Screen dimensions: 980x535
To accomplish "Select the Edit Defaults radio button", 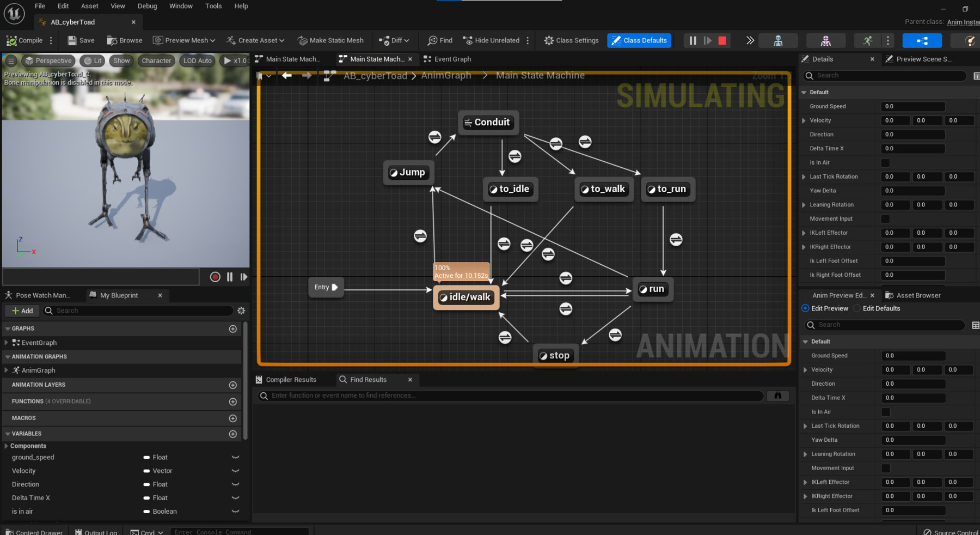I will (x=857, y=308).
